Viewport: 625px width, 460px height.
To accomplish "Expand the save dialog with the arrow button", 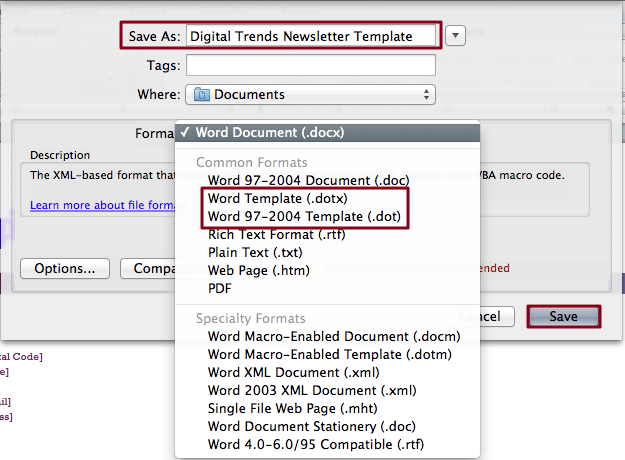I will point(455,36).
